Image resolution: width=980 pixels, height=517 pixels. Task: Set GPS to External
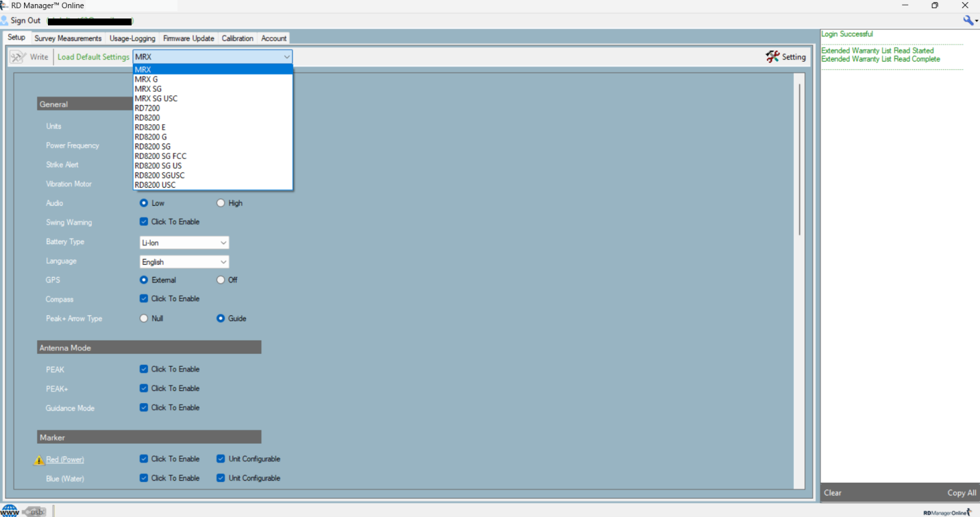(144, 280)
